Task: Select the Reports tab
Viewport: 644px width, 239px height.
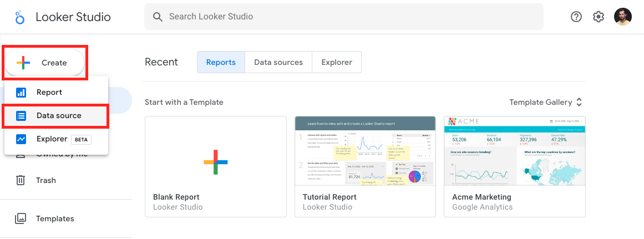Action: 221,62
